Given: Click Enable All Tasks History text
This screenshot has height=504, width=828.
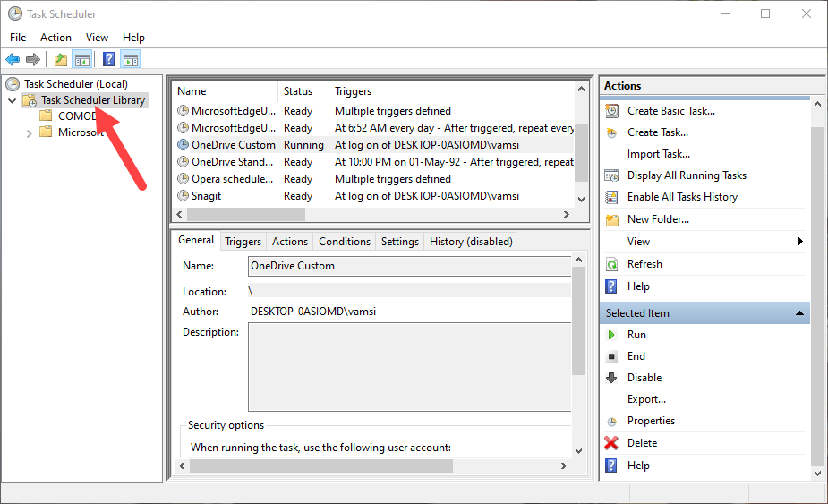Looking at the screenshot, I should click(682, 197).
